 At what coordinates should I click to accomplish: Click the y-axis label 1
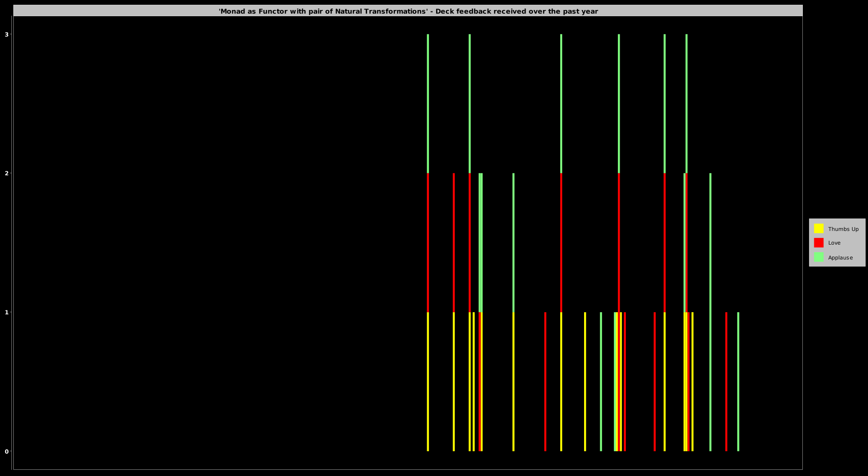coord(7,312)
